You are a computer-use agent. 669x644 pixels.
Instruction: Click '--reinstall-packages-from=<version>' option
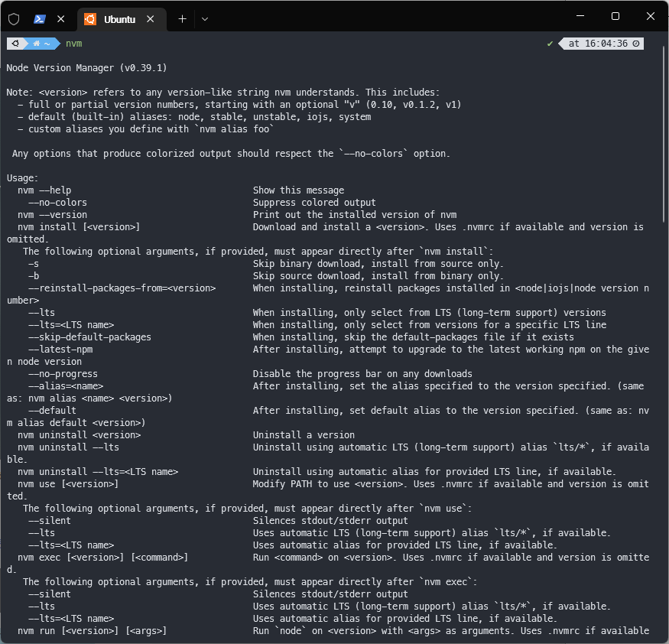pos(122,288)
